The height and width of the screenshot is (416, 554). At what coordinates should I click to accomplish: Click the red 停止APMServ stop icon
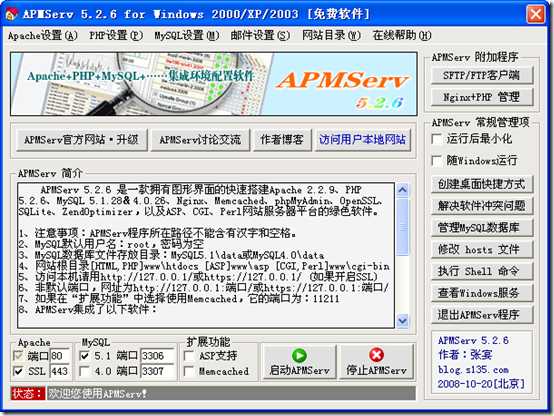pos(376,355)
